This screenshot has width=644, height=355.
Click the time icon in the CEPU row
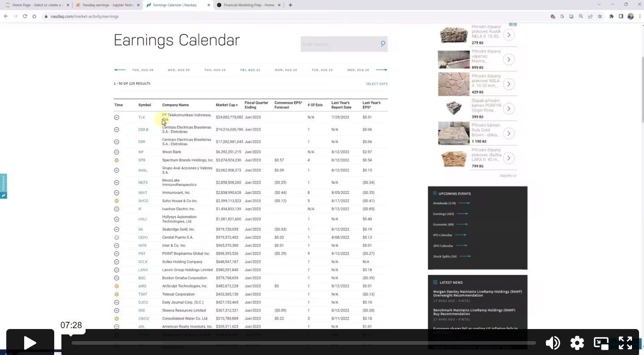pos(117,237)
